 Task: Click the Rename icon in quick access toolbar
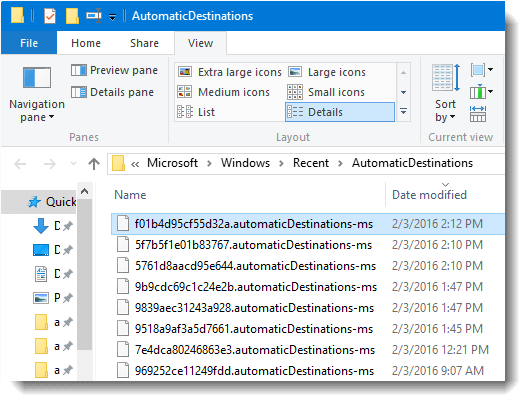(x=94, y=16)
